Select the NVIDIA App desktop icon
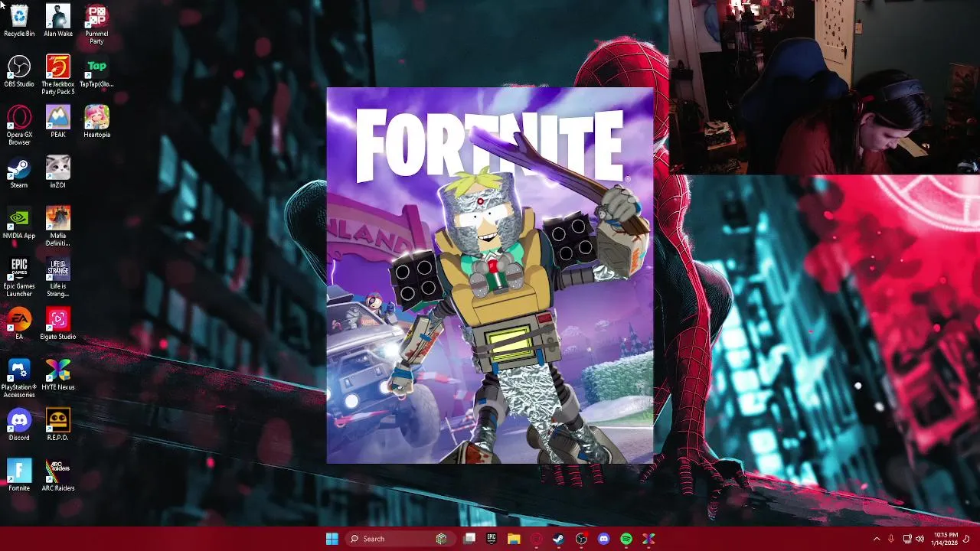The image size is (980, 551). pos(19,223)
